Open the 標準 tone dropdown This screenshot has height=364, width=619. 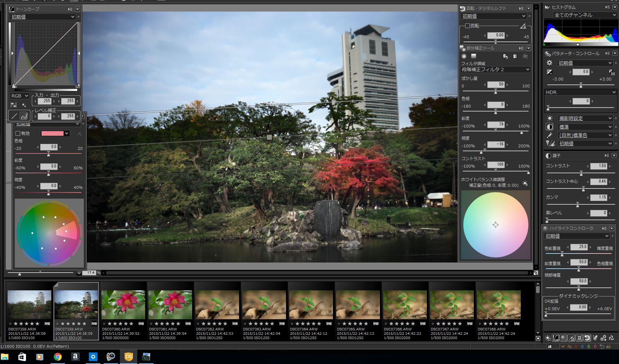(585, 127)
